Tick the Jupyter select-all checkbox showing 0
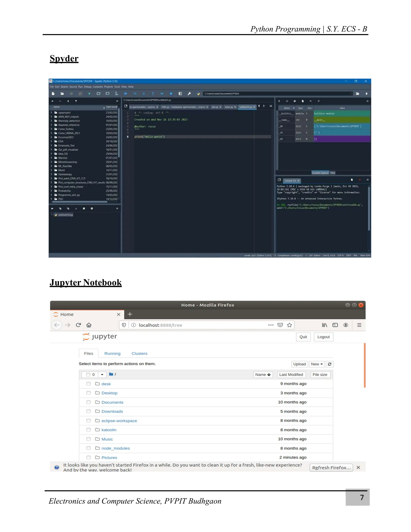This screenshot has width=411, height=532. point(88,375)
